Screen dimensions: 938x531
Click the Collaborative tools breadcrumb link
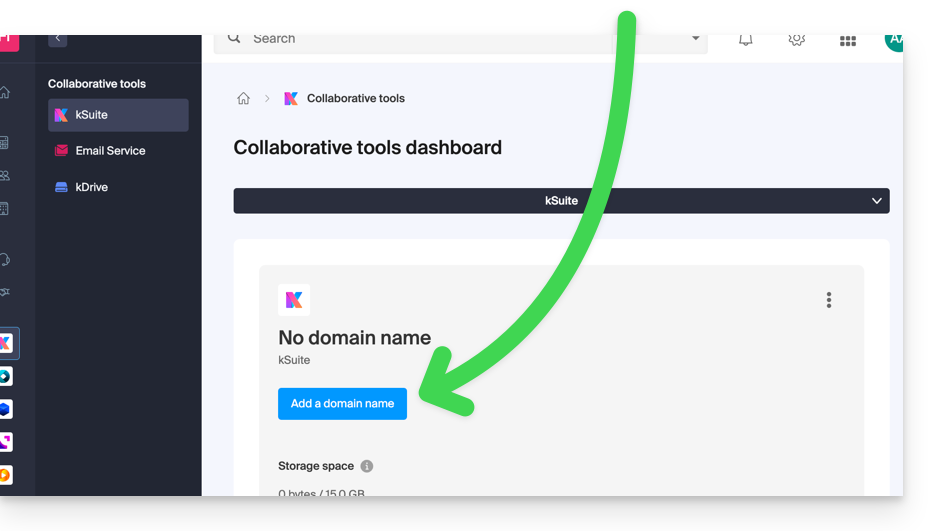(x=355, y=98)
